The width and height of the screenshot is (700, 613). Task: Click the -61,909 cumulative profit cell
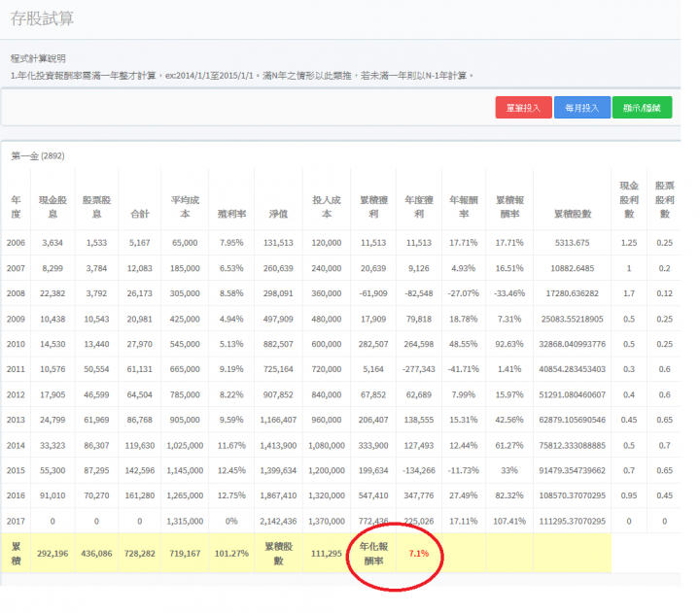coord(373,293)
